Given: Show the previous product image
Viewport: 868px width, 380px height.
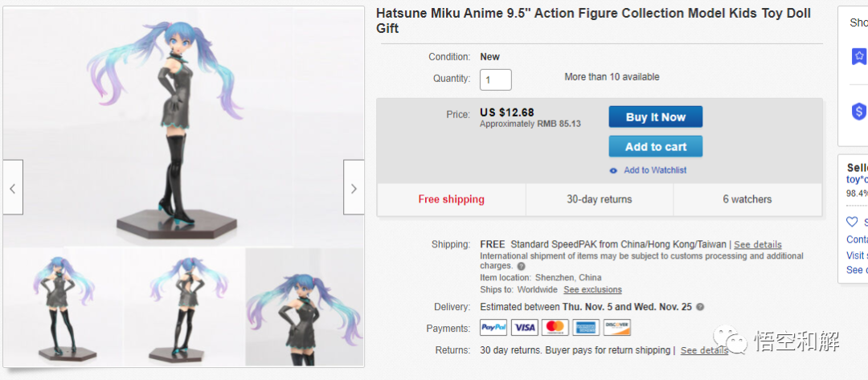Looking at the screenshot, I should (x=12, y=188).
